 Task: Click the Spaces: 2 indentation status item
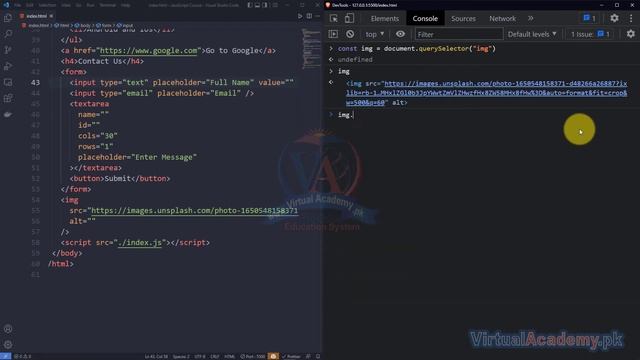tap(181, 356)
